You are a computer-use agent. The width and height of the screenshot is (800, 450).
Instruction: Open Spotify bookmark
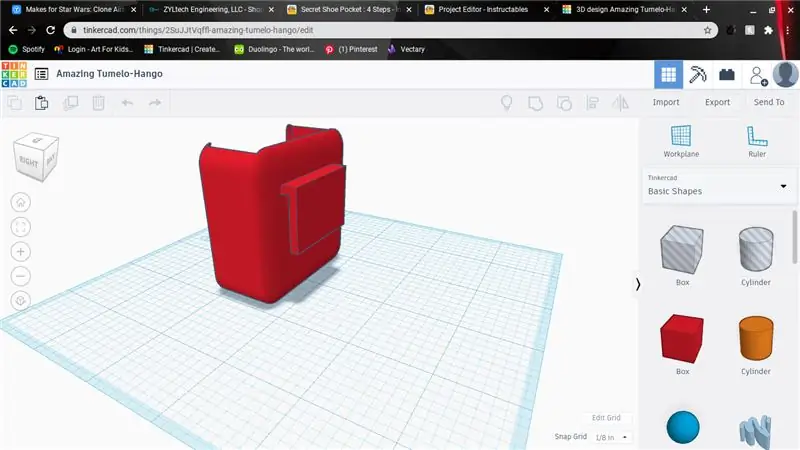click(27, 49)
